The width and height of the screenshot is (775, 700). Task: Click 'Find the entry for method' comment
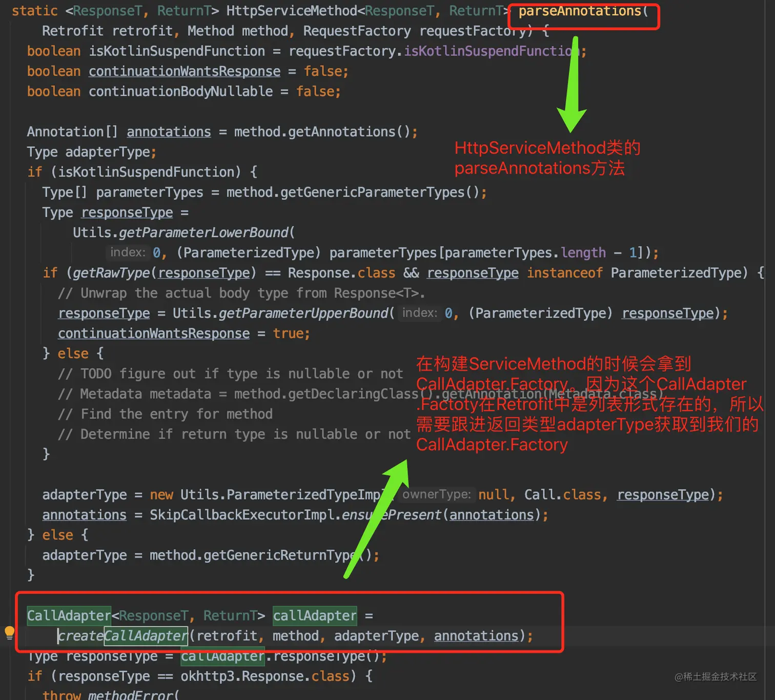[x=165, y=414]
